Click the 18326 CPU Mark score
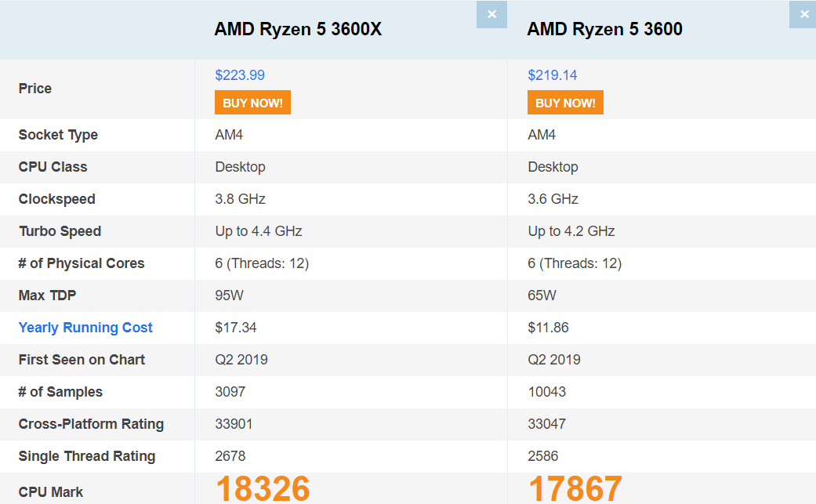816x504 pixels. (263, 489)
